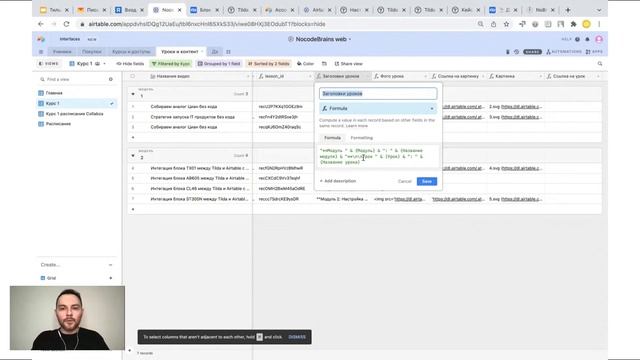Dismiss the column selection tip banner
Viewport: 640px width, 360px height.
pos(297,337)
